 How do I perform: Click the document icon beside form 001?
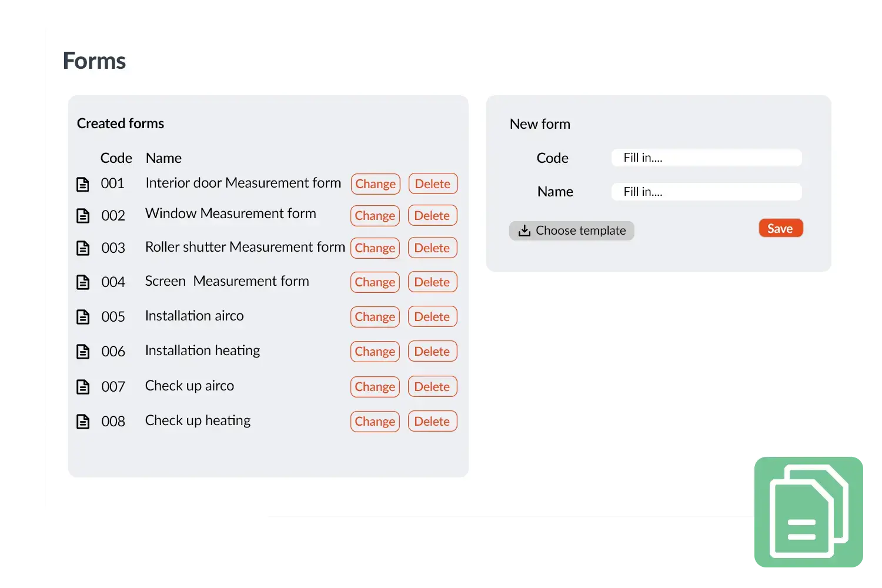83,184
